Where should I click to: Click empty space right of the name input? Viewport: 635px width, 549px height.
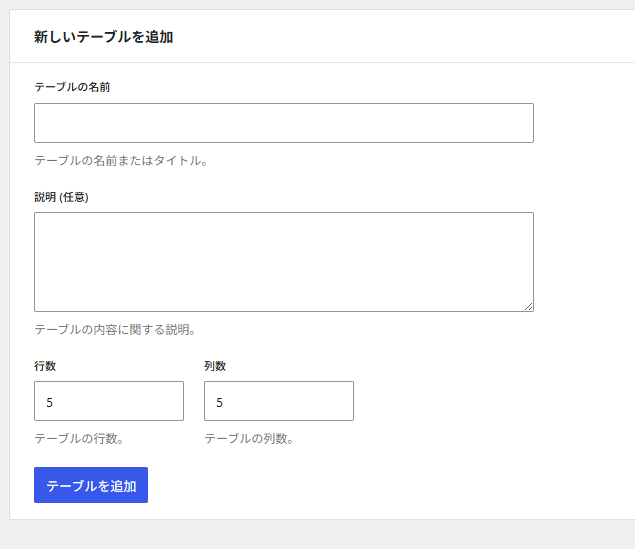[x=585, y=123]
